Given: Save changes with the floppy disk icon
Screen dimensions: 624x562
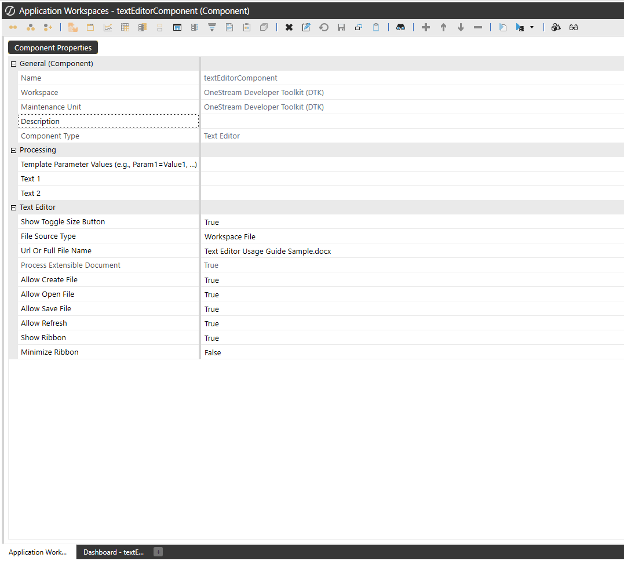Looking at the screenshot, I should click(341, 27).
